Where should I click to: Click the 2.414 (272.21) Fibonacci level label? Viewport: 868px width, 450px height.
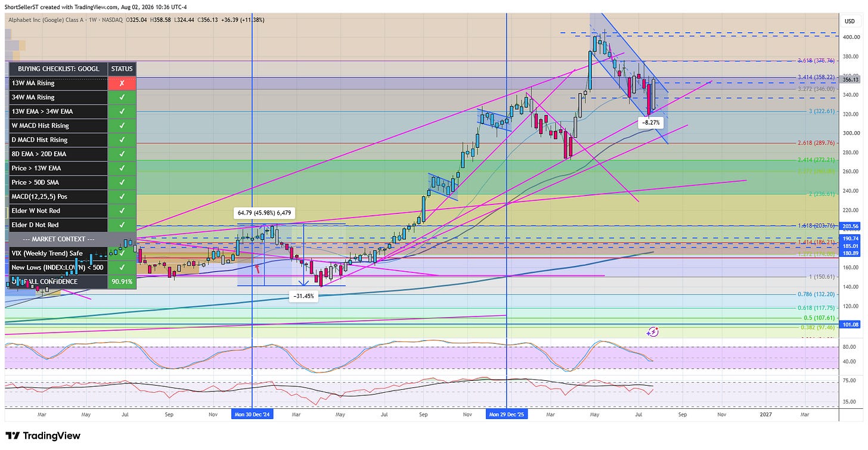coord(817,160)
